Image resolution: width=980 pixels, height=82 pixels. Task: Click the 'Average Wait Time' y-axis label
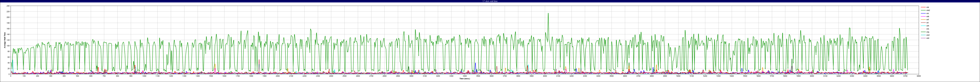coord(5,40)
